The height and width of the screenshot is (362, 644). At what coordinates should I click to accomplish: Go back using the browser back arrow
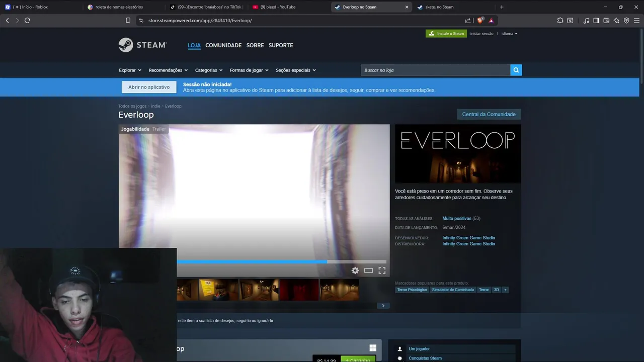pyautogui.click(x=7, y=20)
